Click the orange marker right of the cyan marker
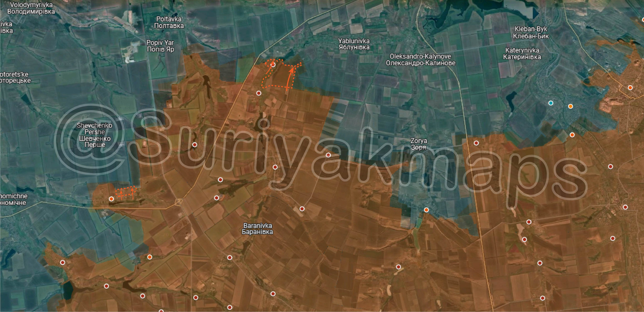The width and height of the screenshot is (644, 312). pyautogui.click(x=570, y=106)
